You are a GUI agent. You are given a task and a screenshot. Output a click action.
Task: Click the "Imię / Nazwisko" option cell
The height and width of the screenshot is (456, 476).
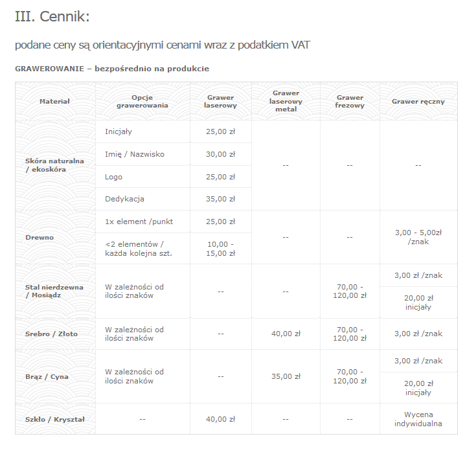click(135, 154)
